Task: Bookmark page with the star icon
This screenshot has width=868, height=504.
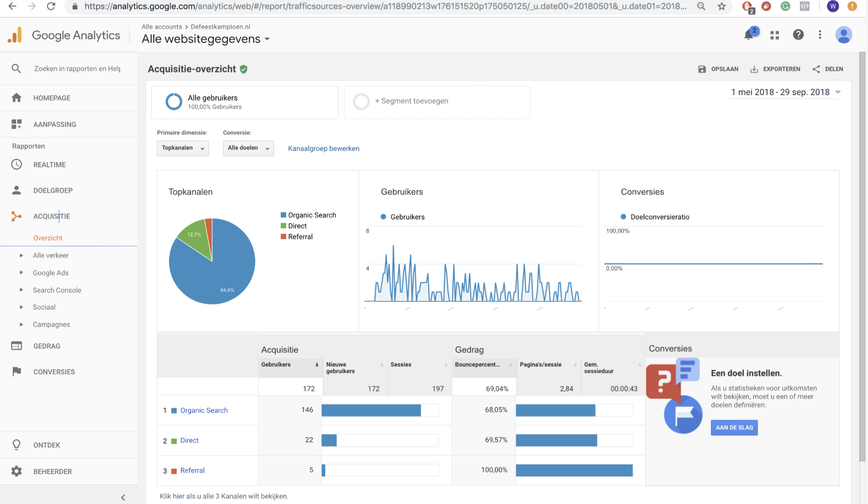Action: pos(722,6)
